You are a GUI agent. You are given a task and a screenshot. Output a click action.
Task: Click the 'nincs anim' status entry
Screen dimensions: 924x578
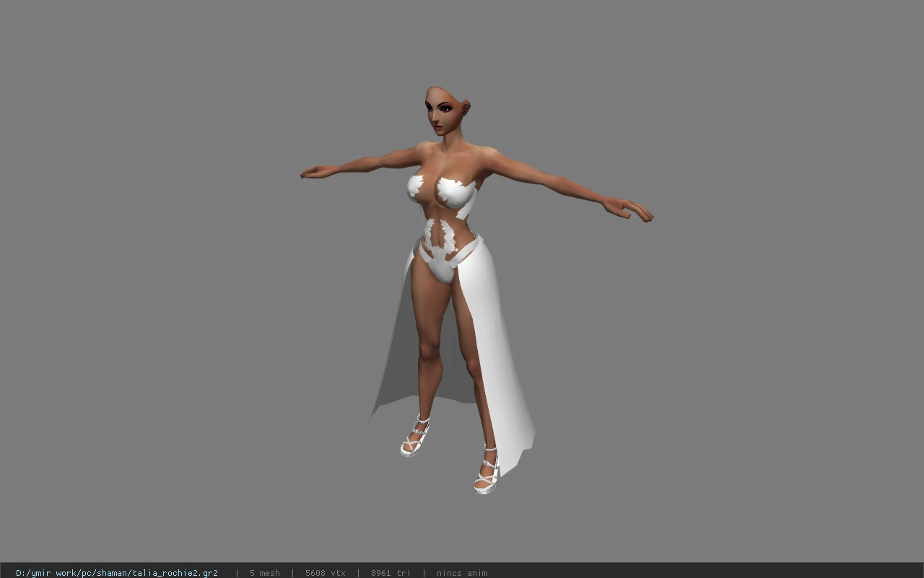coord(462,573)
